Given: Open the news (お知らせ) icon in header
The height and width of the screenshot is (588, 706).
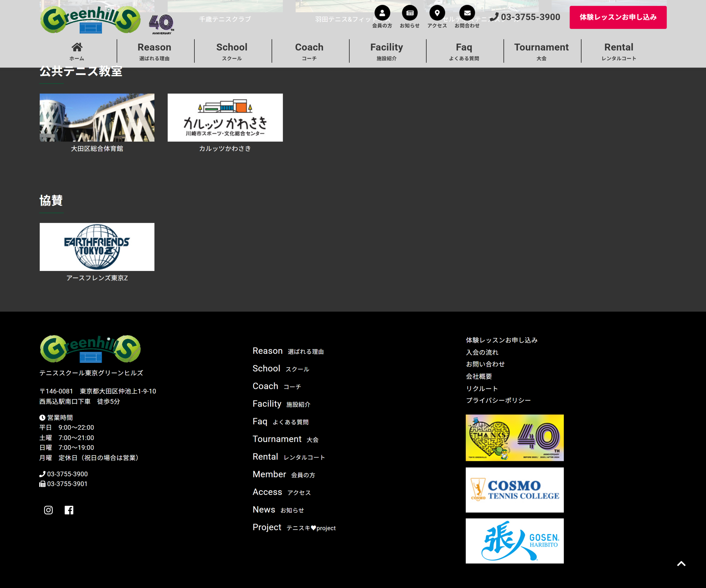Looking at the screenshot, I should pyautogui.click(x=410, y=13).
